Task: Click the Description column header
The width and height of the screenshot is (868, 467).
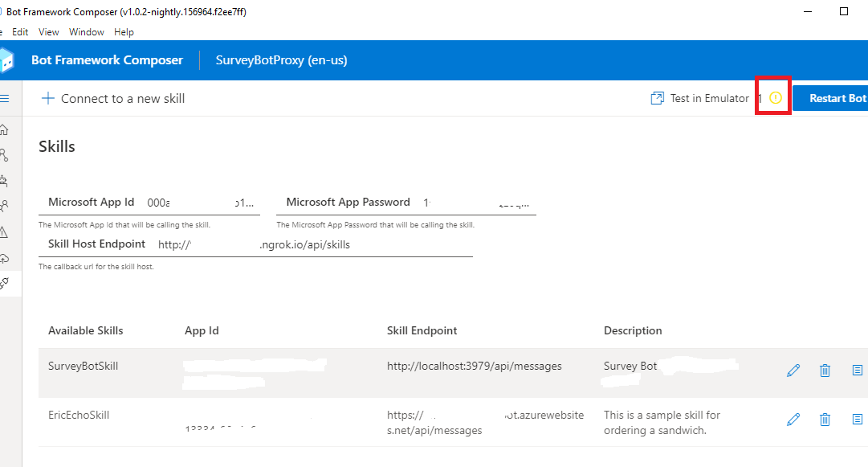Action: (x=633, y=330)
